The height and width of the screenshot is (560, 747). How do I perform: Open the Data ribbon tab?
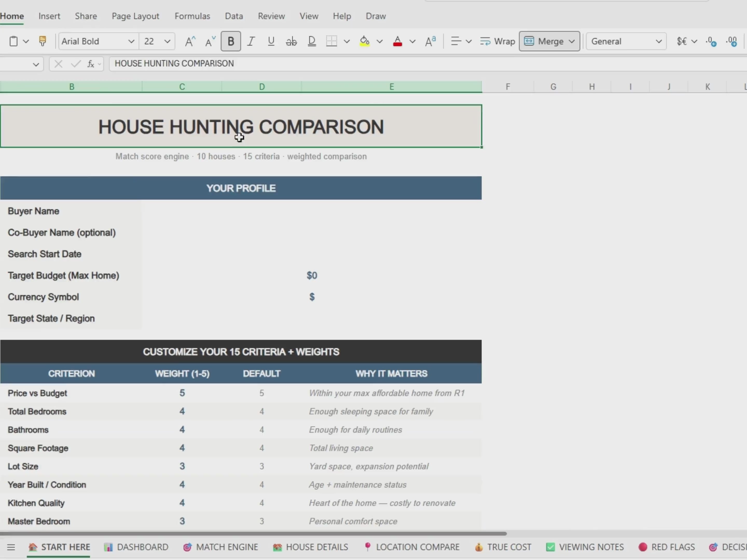[x=234, y=16]
